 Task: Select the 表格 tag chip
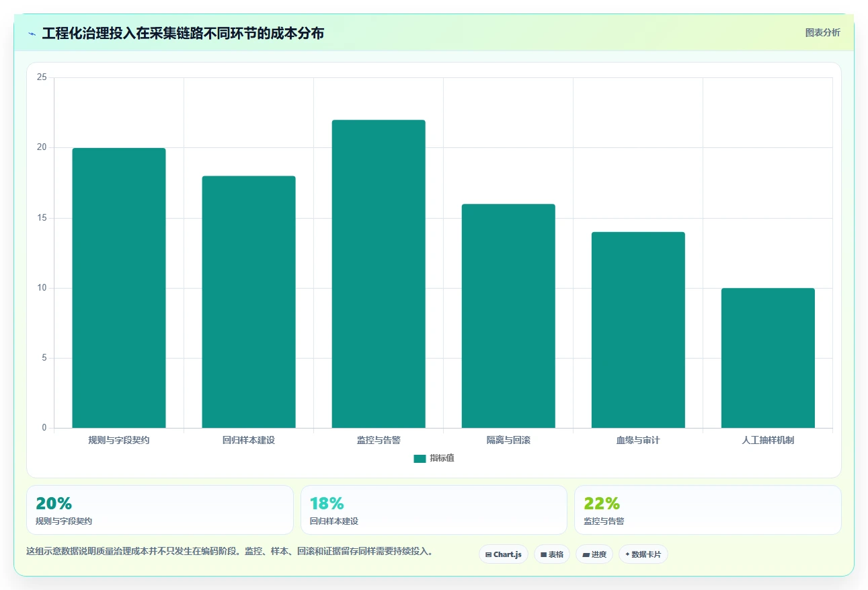(552, 554)
